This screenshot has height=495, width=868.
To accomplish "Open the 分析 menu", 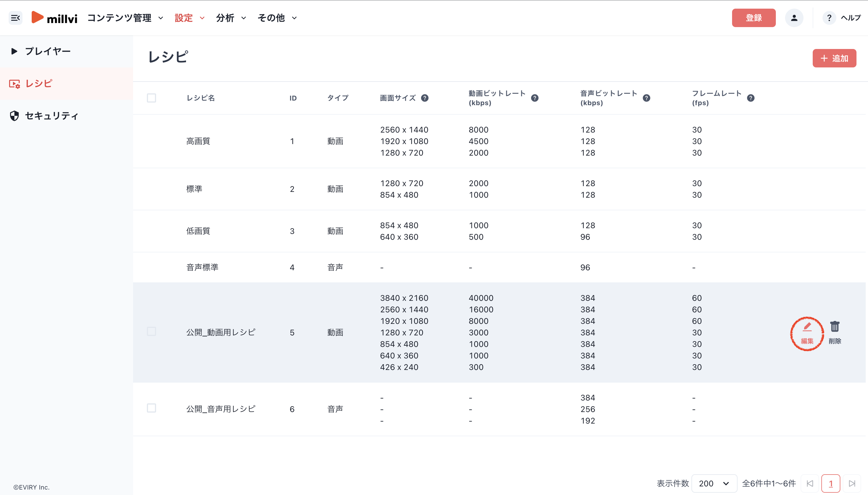I will [x=231, y=18].
